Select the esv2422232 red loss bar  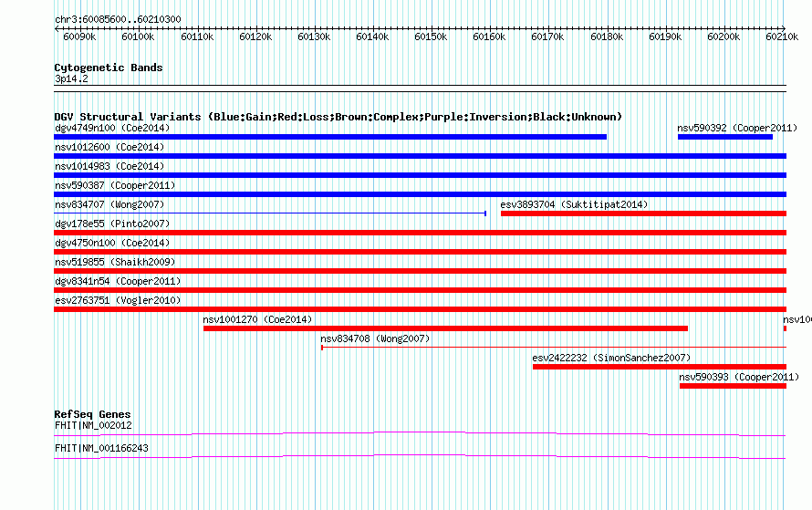tap(660, 367)
